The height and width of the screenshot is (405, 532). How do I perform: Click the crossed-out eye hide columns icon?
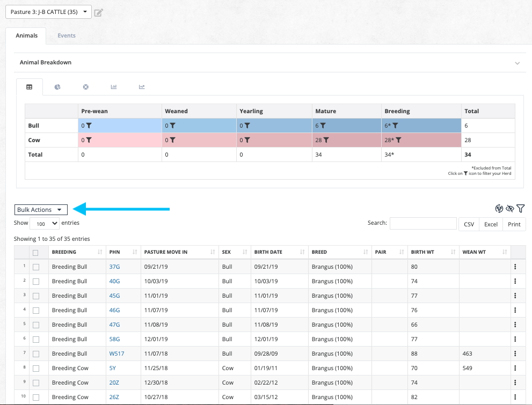pos(509,209)
